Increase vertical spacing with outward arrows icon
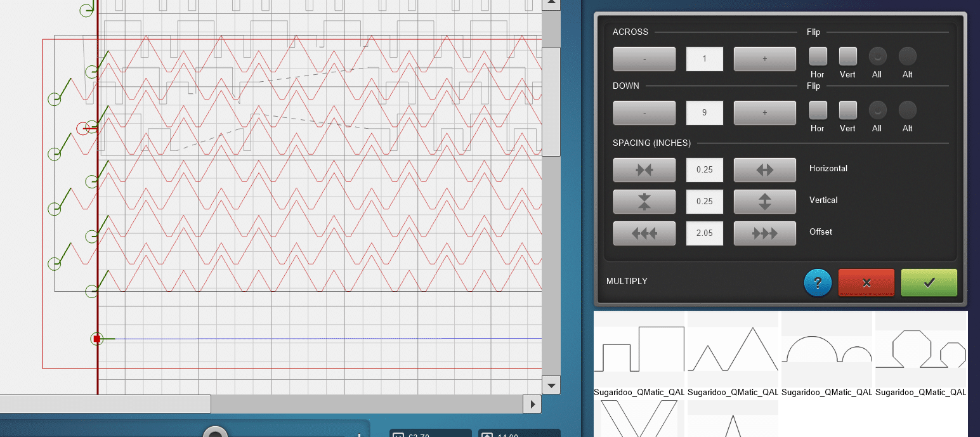Image resolution: width=980 pixels, height=437 pixels. (764, 202)
